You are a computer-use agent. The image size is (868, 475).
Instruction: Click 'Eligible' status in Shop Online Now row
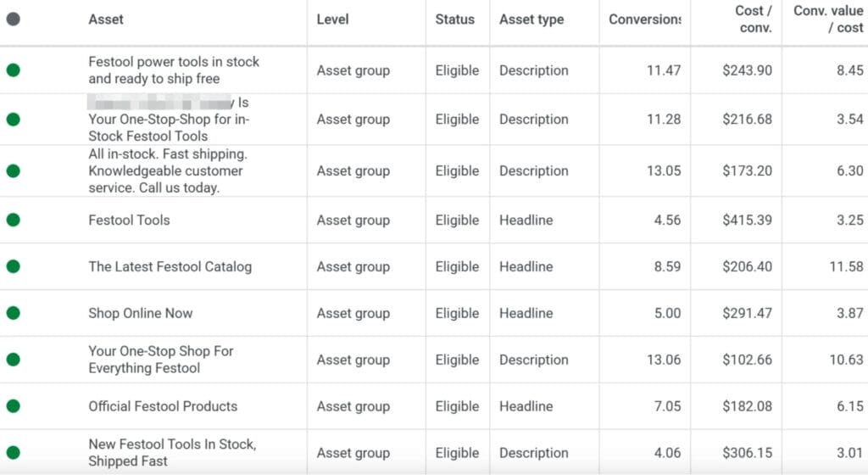click(457, 313)
